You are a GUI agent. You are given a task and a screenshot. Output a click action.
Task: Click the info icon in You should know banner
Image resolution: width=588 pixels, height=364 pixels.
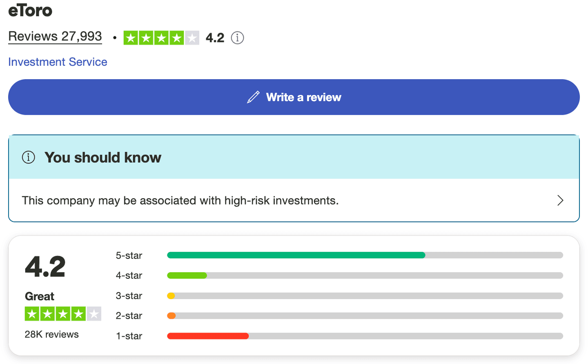[x=28, y=157]
